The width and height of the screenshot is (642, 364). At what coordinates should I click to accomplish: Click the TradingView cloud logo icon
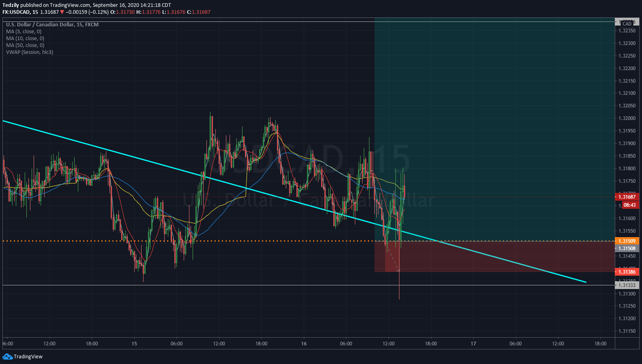[7, 357]
